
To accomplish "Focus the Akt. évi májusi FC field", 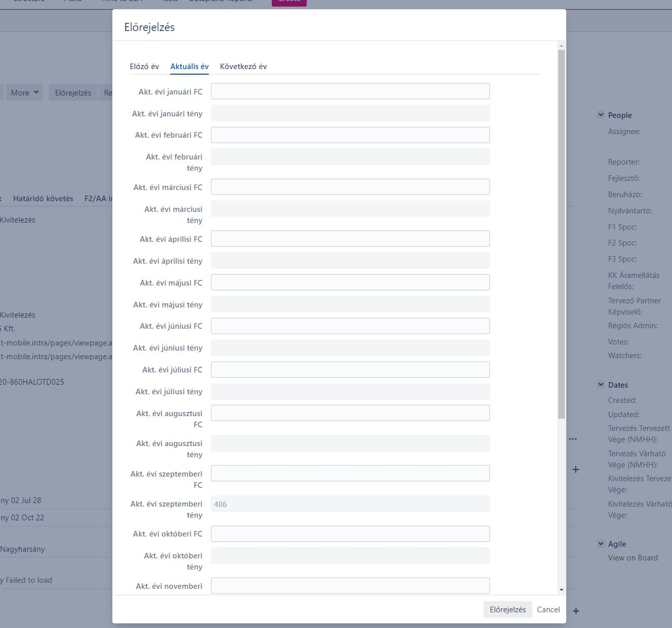I will 350,282.
